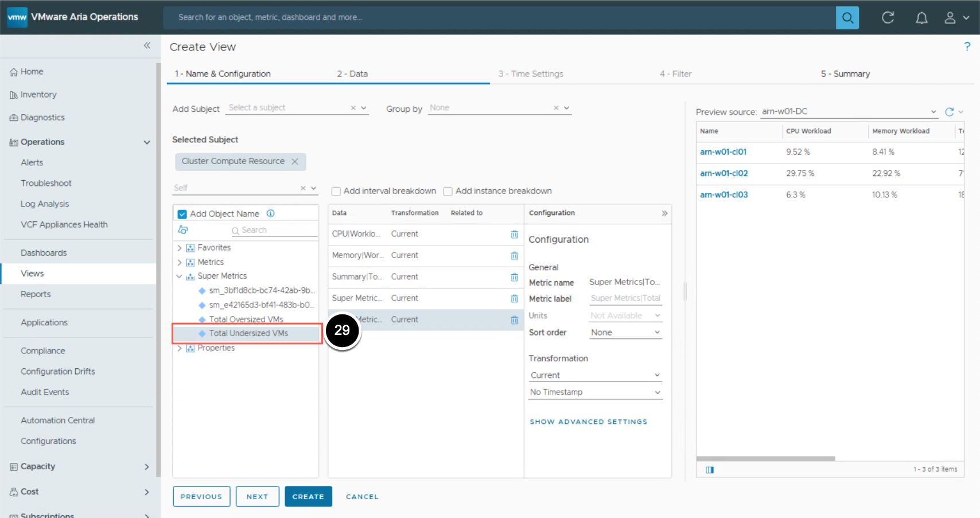The image size is (980, 518).
Task: Enable Add instance breakdown checkbox
Action: click(448, 192)
